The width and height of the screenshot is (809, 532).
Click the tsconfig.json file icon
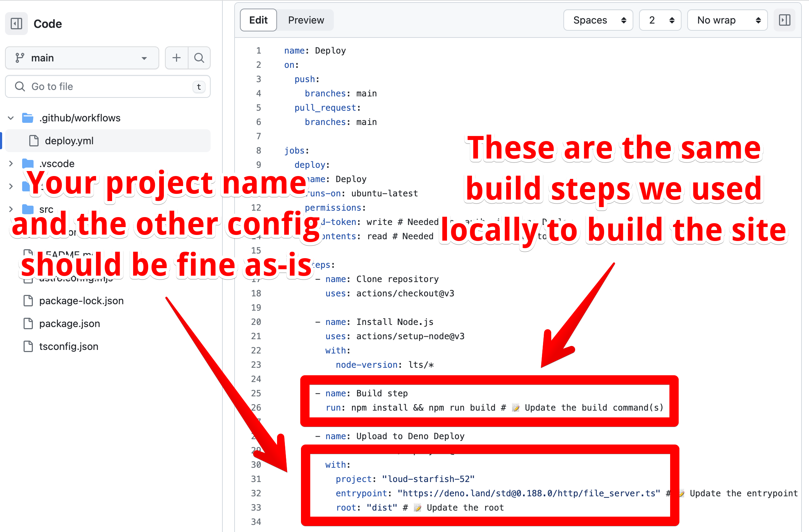28,346
